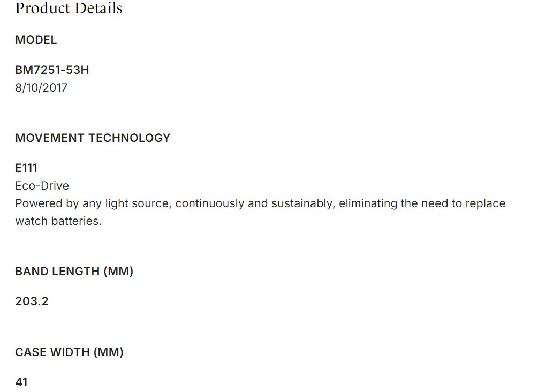Select the band length value 203.2
This screenshot has height=392, width=538.
(32, 301)
